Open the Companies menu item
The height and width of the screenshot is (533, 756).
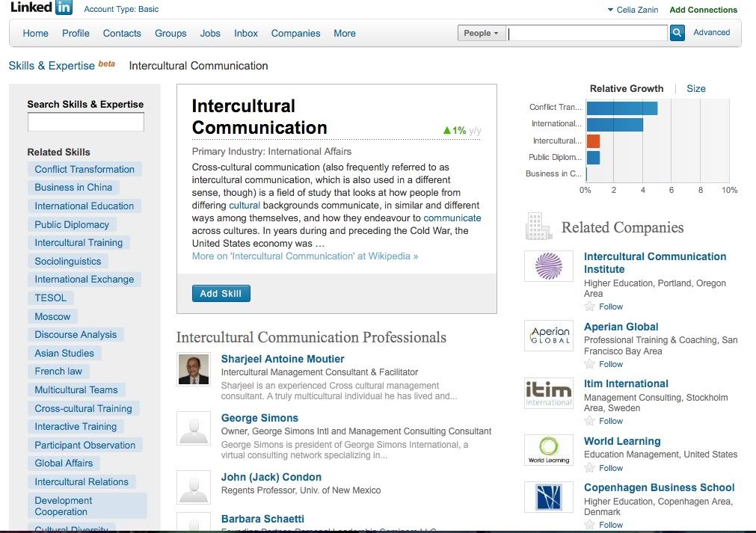click(x=295, y=33)
